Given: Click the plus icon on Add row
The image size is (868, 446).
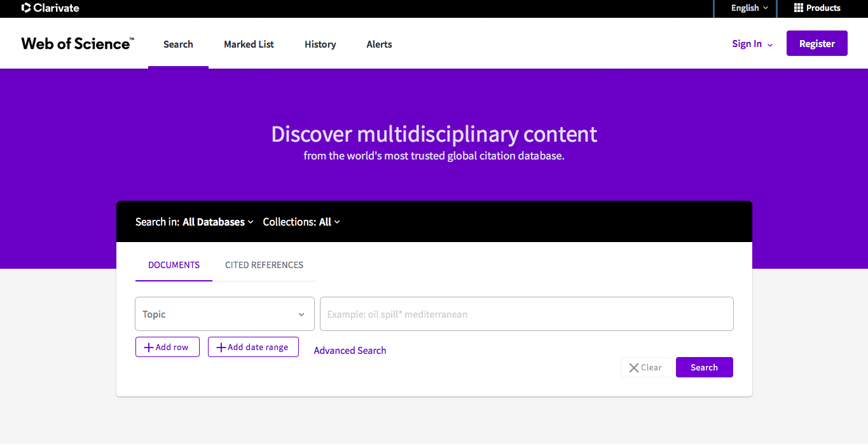Looking at the screenshot, I should 149,348.
